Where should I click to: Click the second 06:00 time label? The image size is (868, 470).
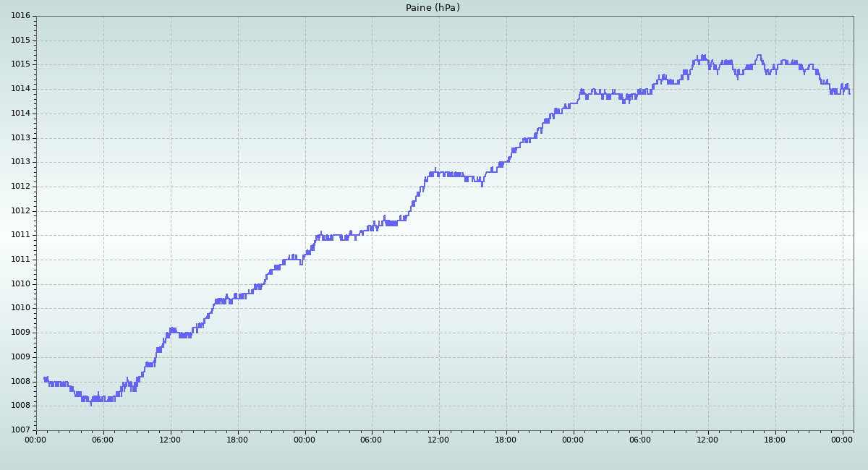pyautogui.click(x=372, y=439)
